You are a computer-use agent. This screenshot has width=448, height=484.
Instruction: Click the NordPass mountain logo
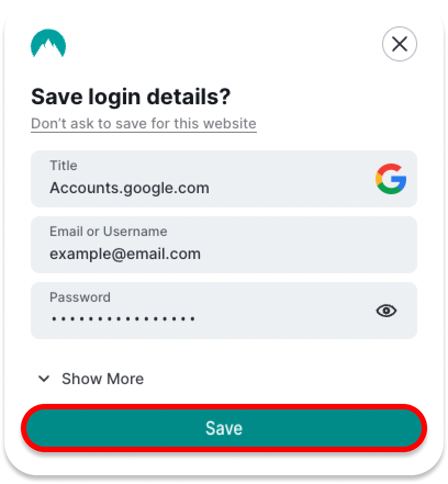(48, 43)
